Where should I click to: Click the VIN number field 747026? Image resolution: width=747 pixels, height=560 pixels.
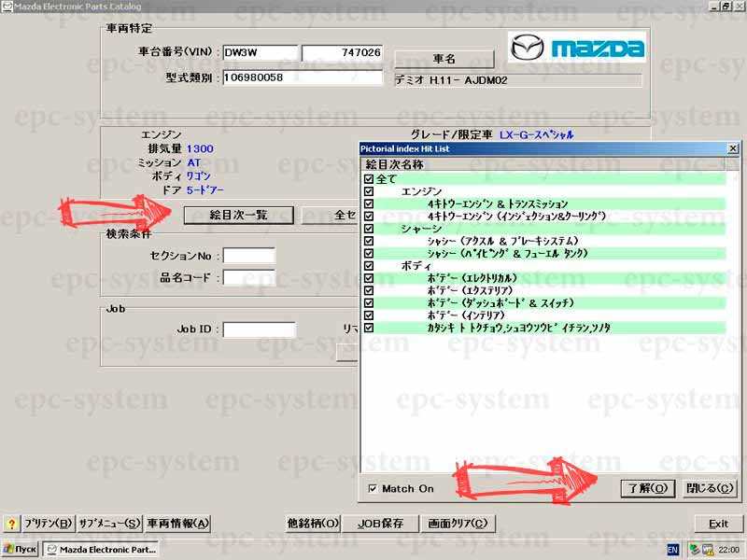coord(342,53)
